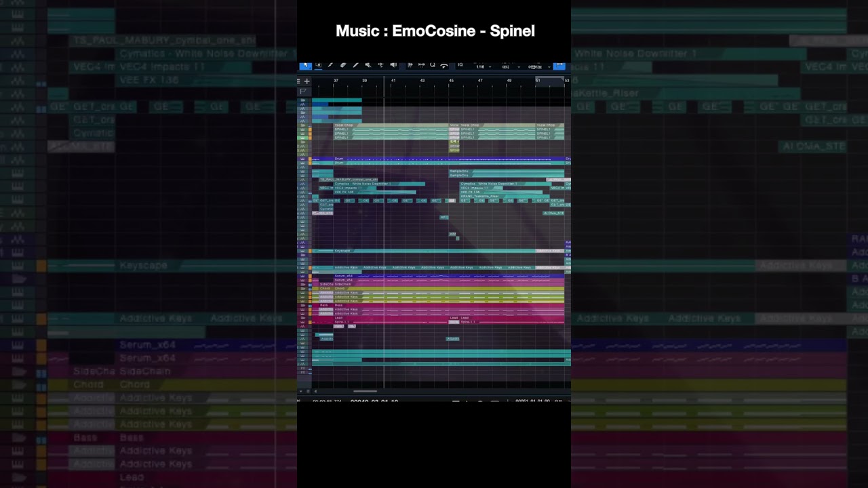Viewport: 868px width, 488px height.
Task: Collapse the Bass folder track icon
Action: [302, 305]
